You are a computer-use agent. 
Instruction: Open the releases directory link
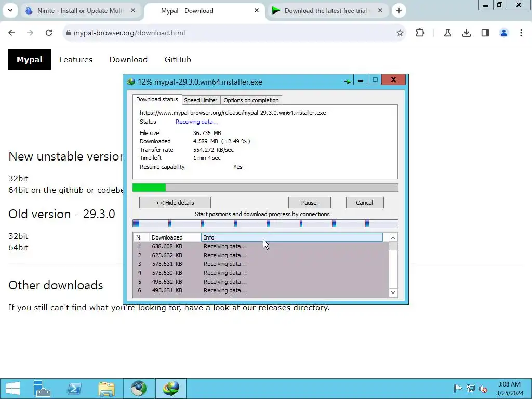tap(294, 308)
